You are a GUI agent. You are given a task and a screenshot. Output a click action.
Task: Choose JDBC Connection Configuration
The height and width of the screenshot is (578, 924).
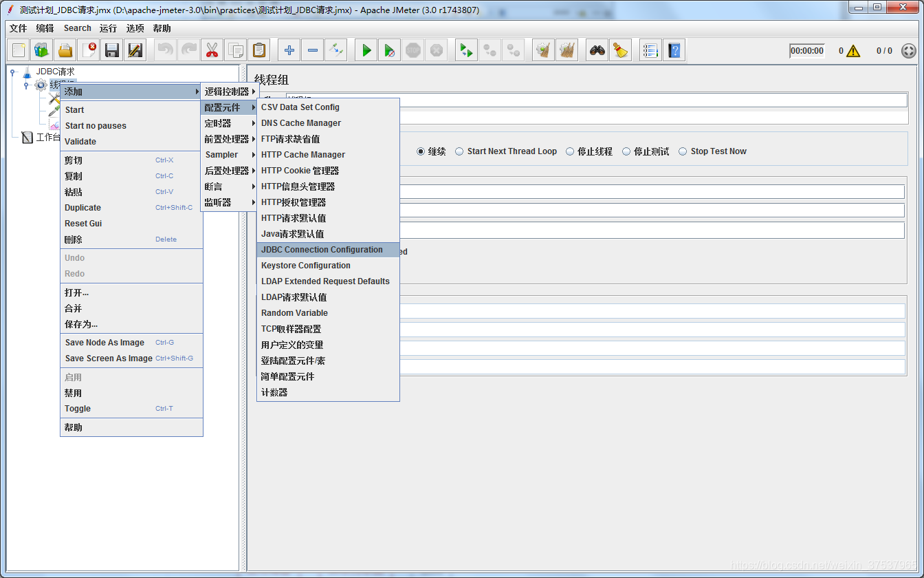[x=328, y=250]
